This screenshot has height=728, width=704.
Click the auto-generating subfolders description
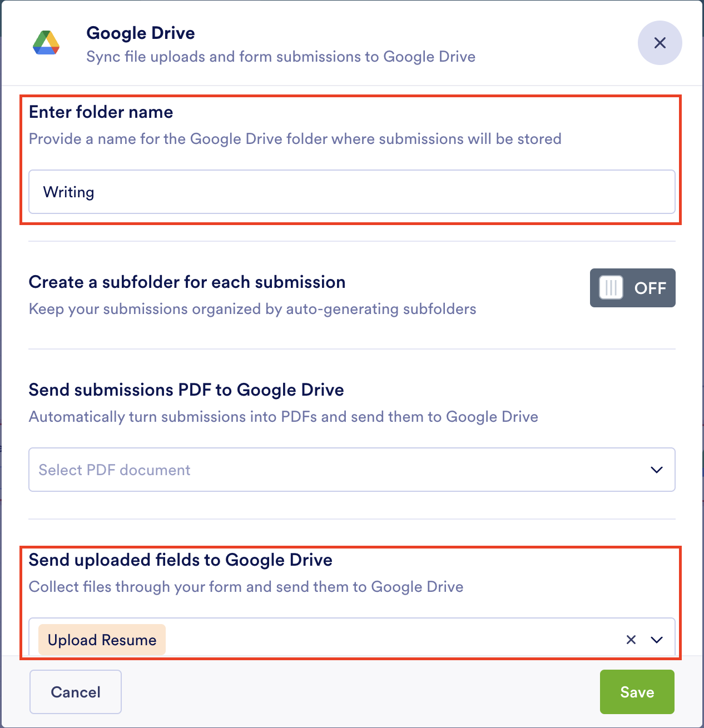[252, 308]
